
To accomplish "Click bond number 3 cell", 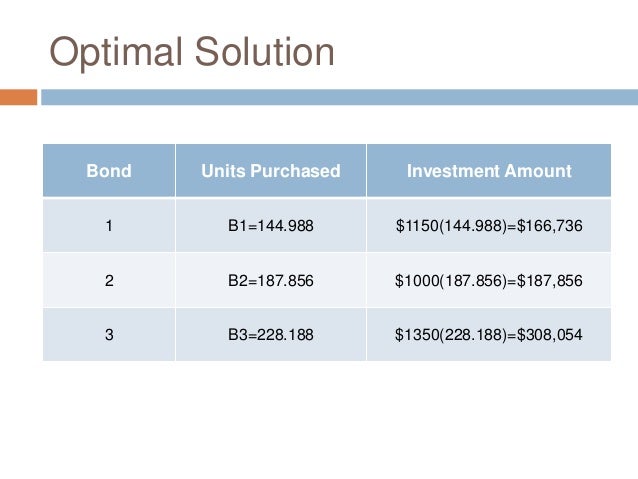I will click(109, 335).
